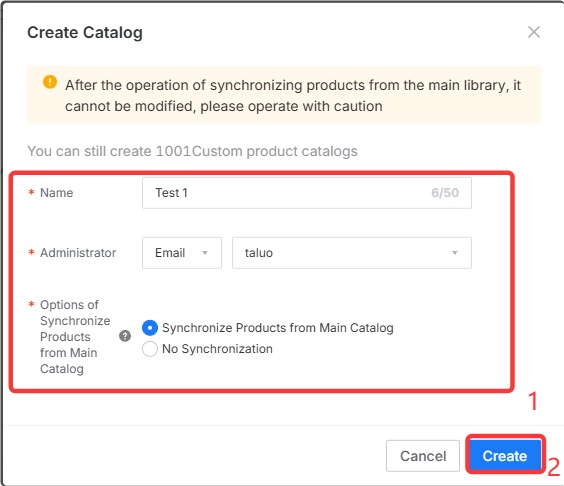Select Synchronize Products from Main Catalog
Image resolution: width=564 pixels, height=486 pixels.
click(150, 328)
